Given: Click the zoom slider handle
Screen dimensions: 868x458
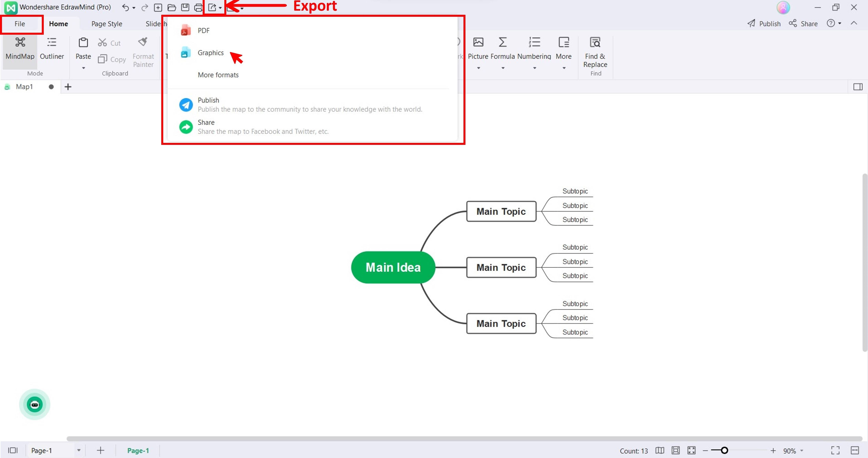Looking at the screenshot, I should coord(724,450).
